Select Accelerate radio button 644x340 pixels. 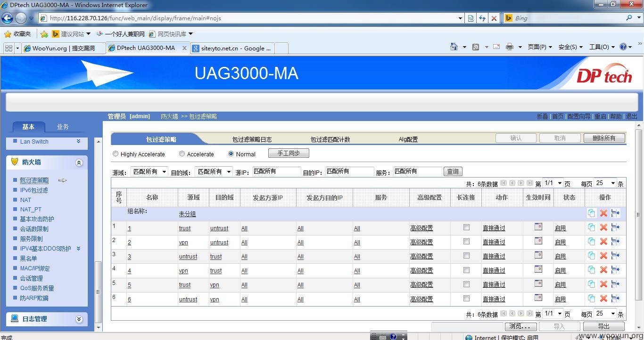(x=182, y=154)
